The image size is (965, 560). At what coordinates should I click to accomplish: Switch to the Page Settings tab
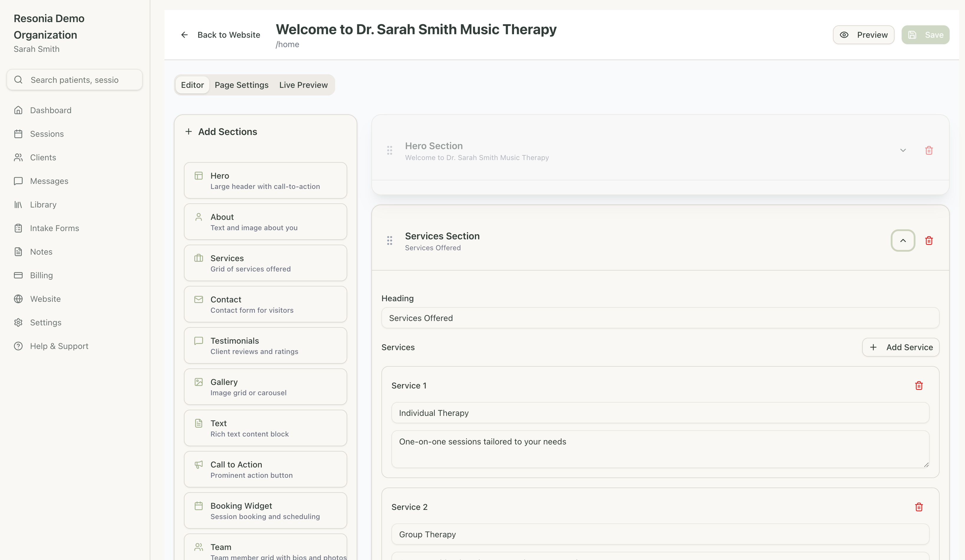click(242, 85)
